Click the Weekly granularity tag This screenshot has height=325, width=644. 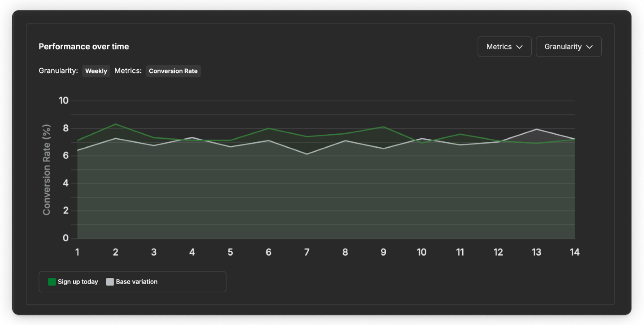tap(96, 71)
